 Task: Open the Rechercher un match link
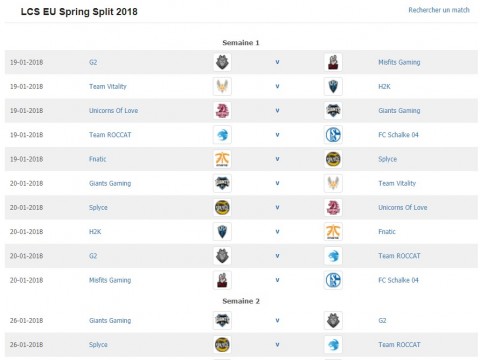pos(439,10)
